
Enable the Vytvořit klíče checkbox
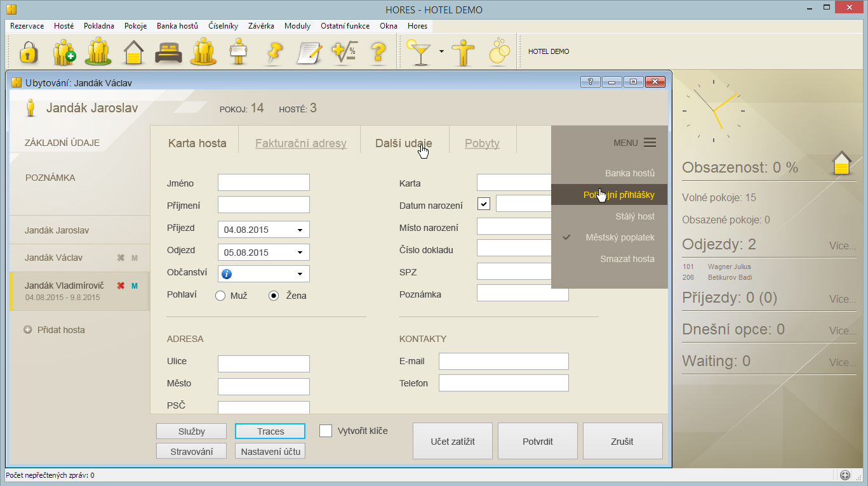pyautogui.click(x=326, y=431)
